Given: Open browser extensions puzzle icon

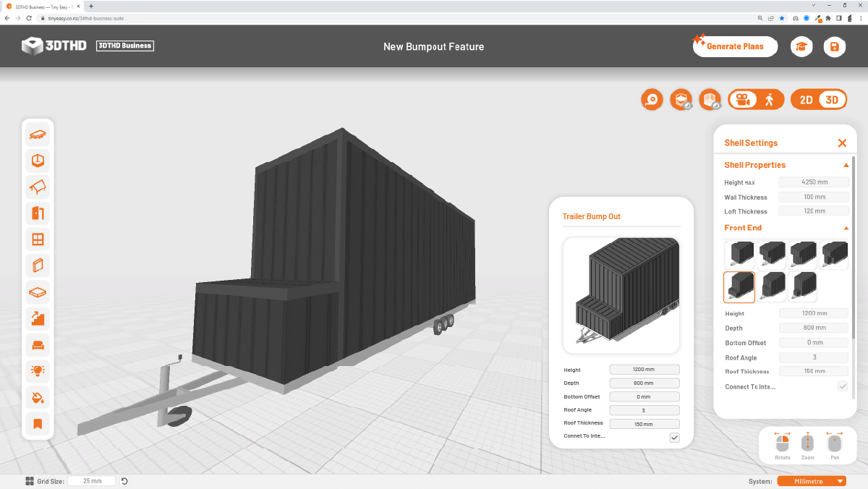Looking at the screenshot, I should (828, 18).
